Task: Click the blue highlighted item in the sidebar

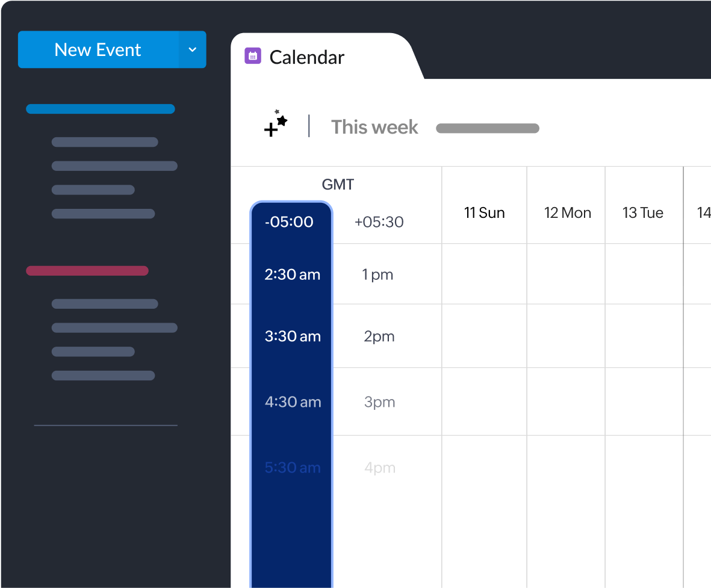Action: point(100,109)
